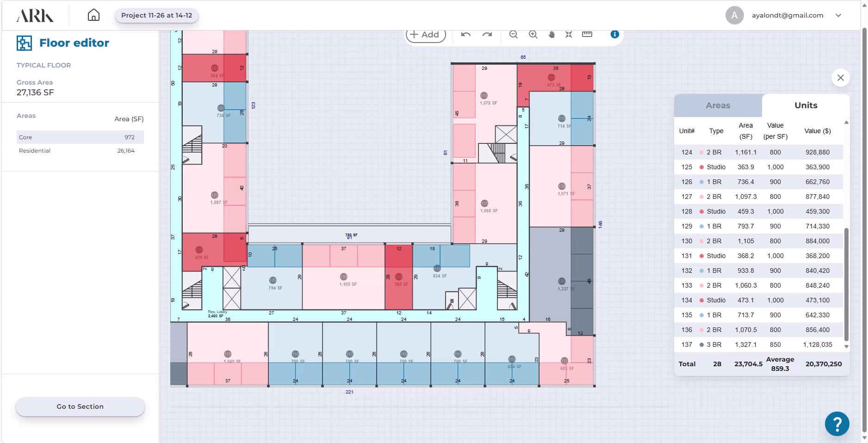
Task: Select unit 137 row in table
Action: coord(759,345)
